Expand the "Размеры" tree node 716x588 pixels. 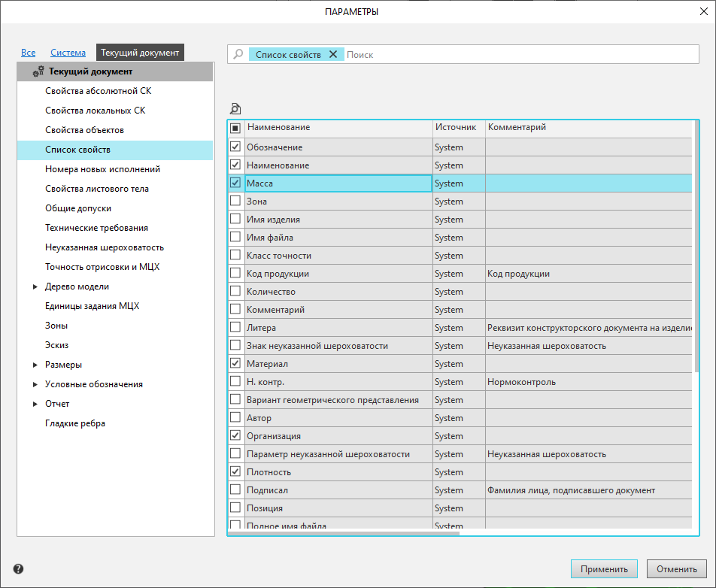35,365
